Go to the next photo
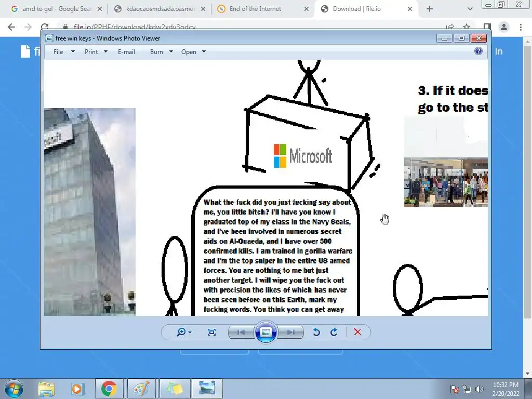The height and width of the screenshot is (399, 532). (x=290, y=332)
